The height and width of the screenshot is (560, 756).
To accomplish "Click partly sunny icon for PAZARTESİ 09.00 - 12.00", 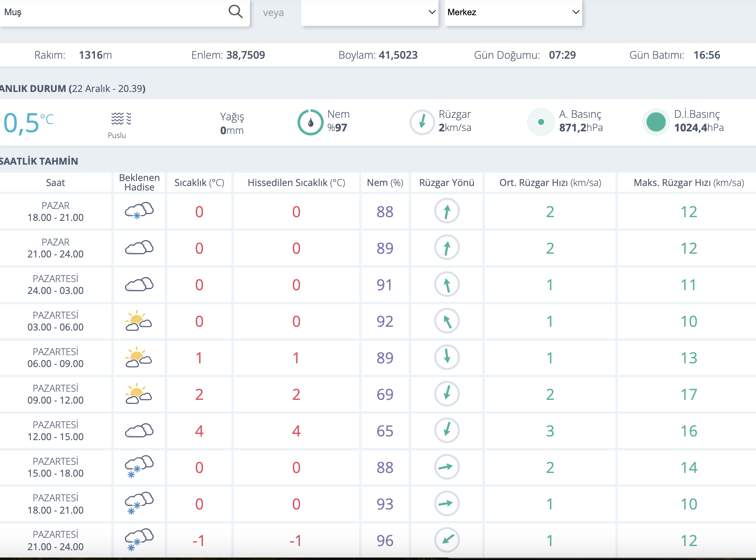I will tap(138, 394).
